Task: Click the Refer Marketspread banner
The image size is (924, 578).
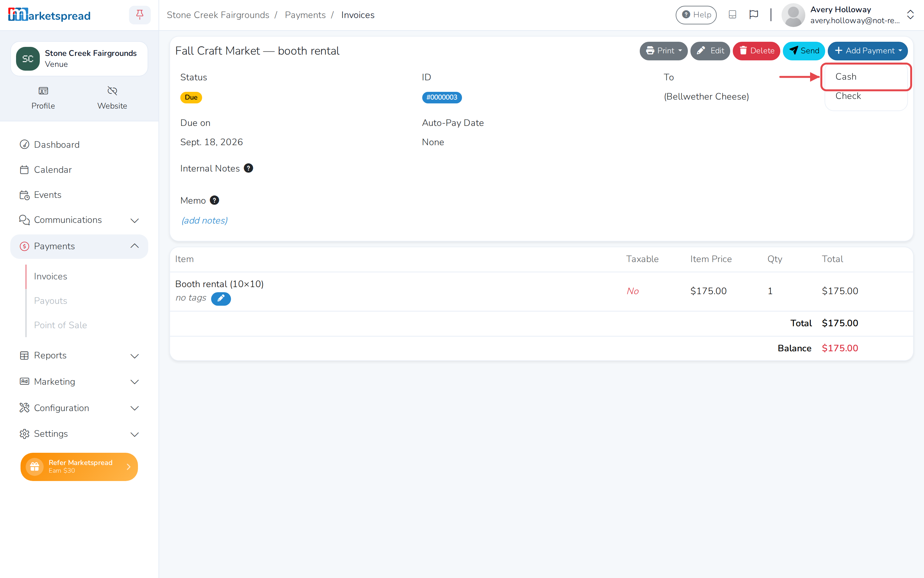Action: 79,467
